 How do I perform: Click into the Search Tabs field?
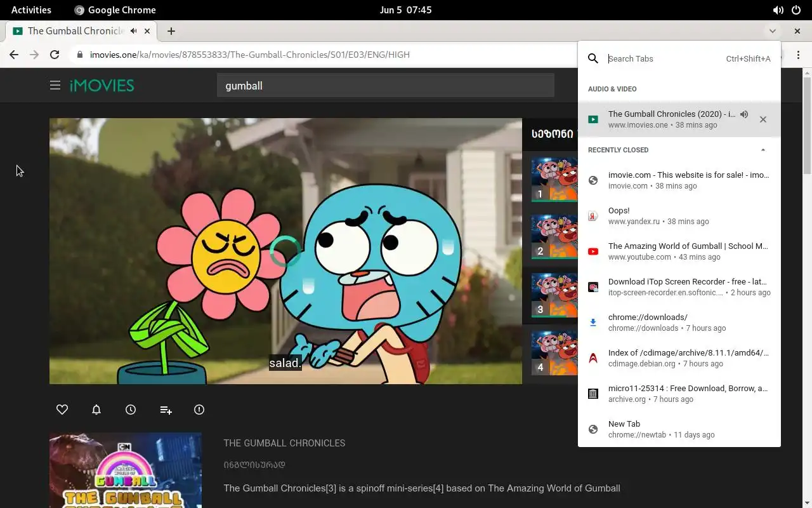pos(664,58)
